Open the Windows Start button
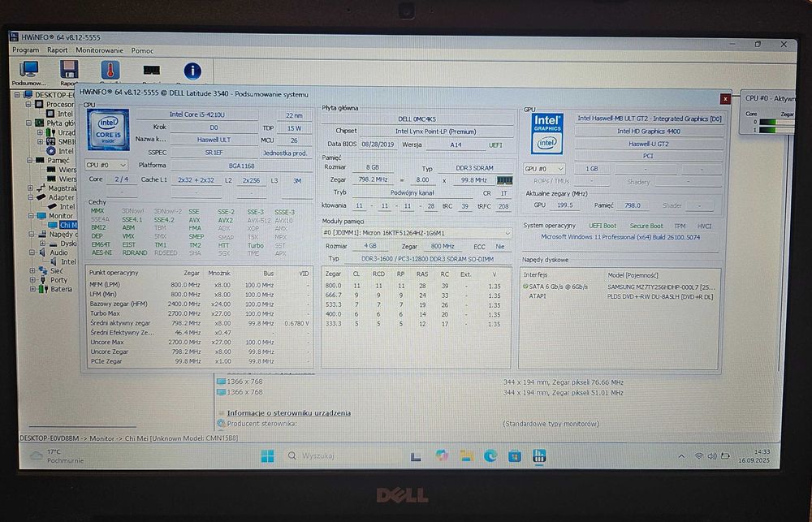This screenshot has width=812, height=522. coord(268,456)
